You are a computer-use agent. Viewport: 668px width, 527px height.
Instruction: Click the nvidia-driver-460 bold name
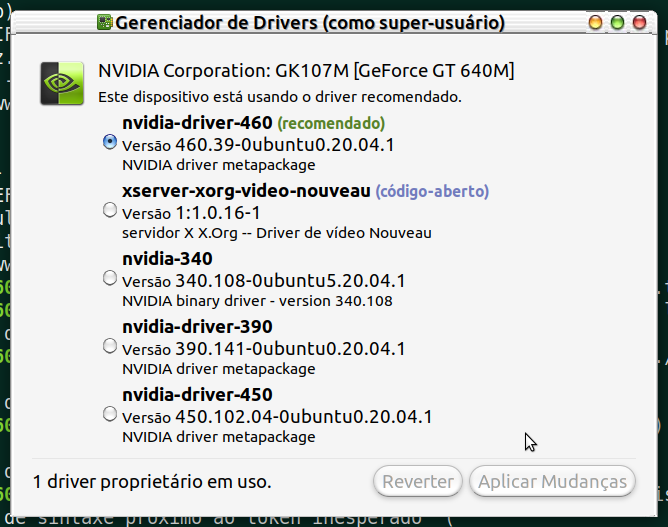click(x=197, y=123)
